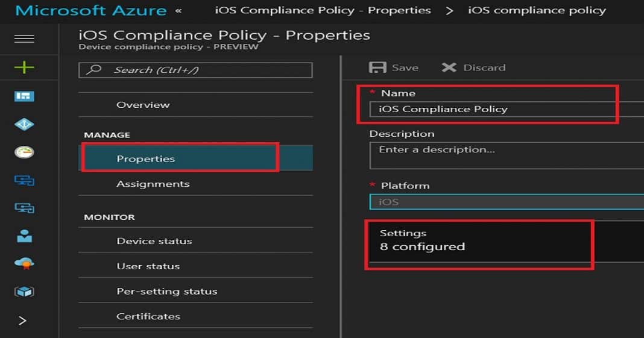
Task: Open User status under Monitor
Action: (195, 266)
